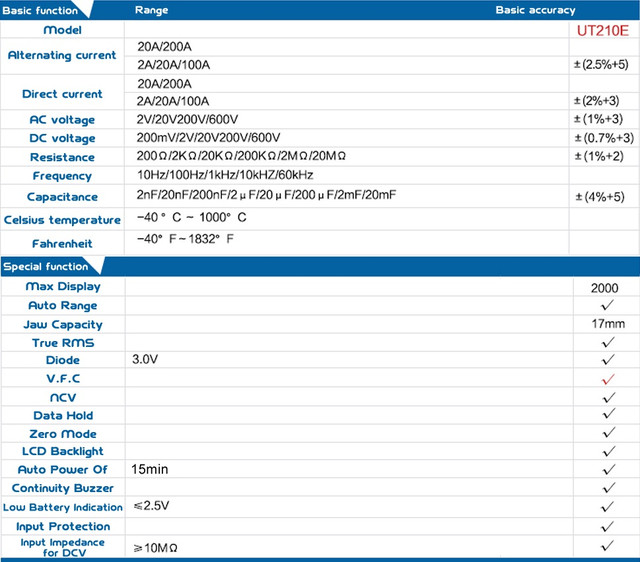
Task: Click the Max Display value 2000
Action: [x=604, y=288]
